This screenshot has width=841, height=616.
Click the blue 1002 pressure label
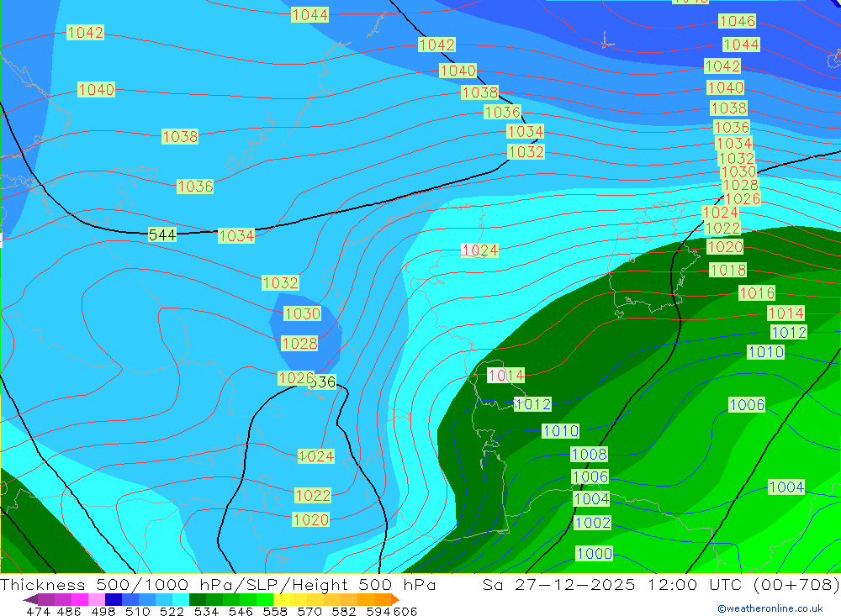click(593, 522)
